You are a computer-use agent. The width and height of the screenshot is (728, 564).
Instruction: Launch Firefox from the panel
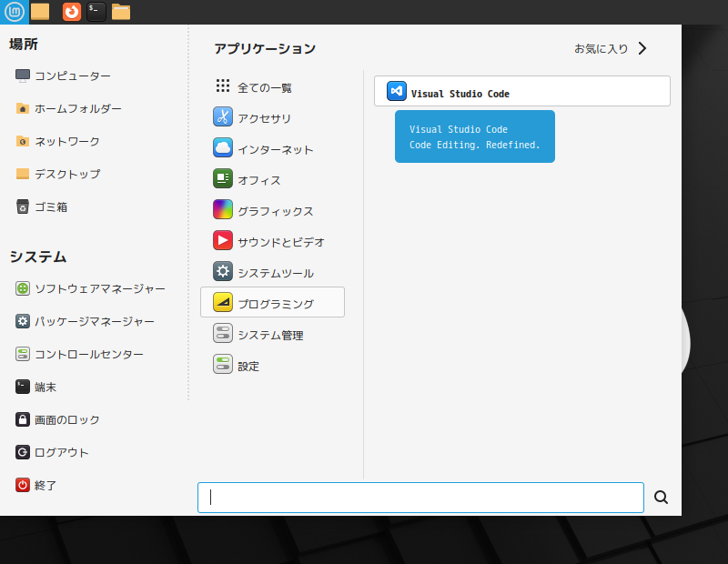pyautogui.click(x=72, y=12)
